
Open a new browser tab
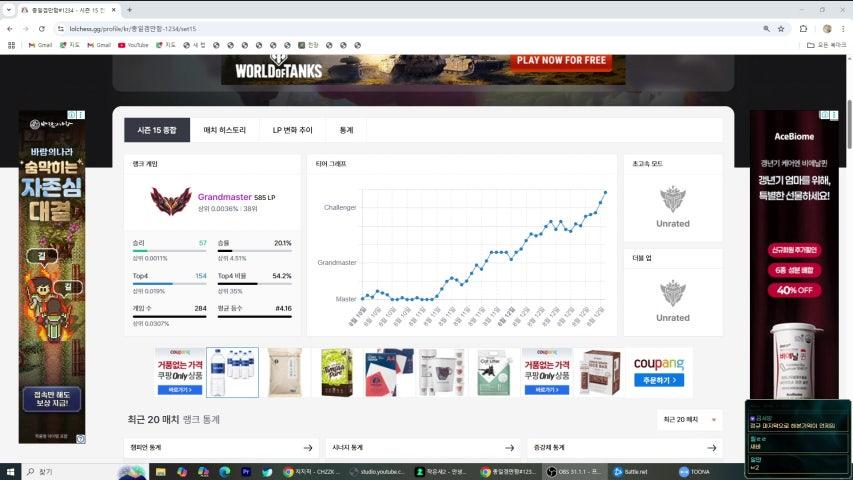click(129, 10)
